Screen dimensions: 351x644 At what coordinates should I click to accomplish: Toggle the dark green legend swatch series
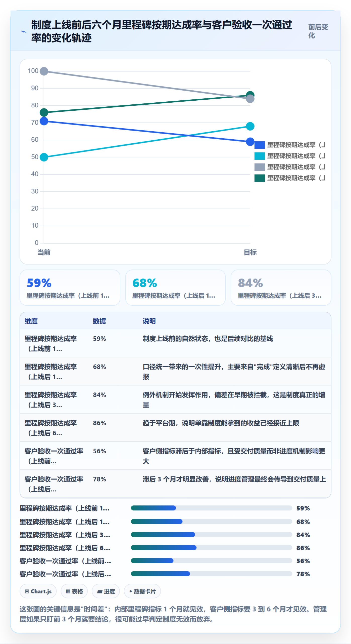pyautogui.click(x=260, y=178)
